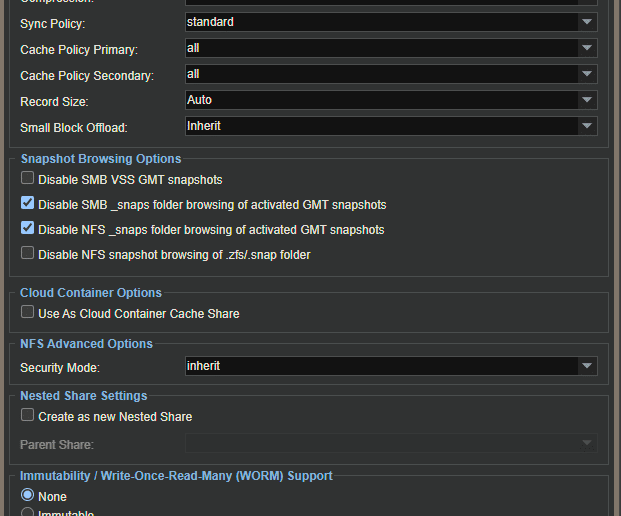Select the None immutability radio button
Screen dimensions: 621x516
pos(27,495)
